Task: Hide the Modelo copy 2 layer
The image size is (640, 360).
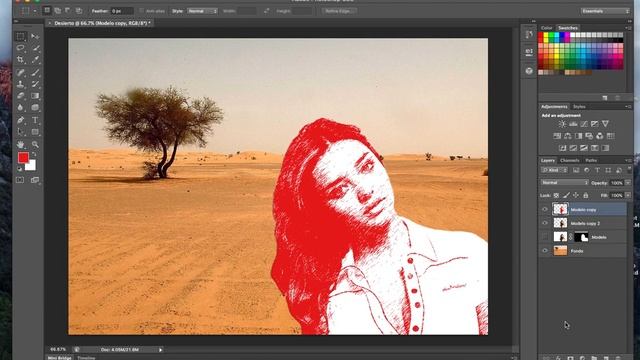Action: 545,223
